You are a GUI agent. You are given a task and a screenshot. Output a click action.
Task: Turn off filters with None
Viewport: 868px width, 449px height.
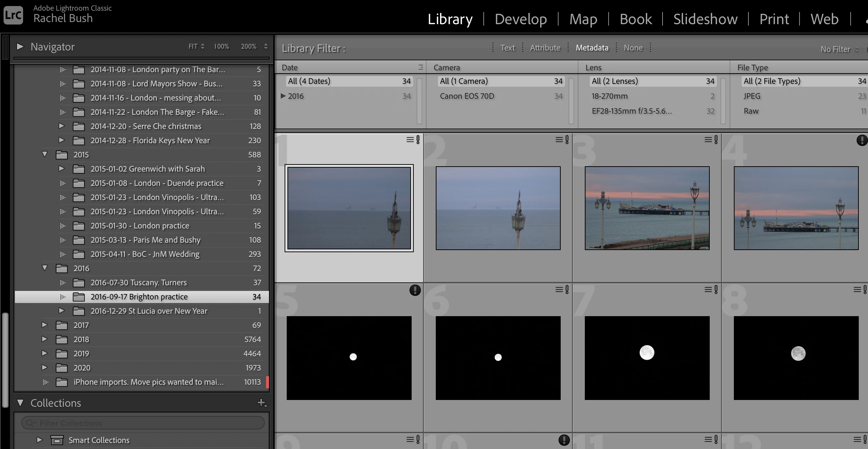[x=633, y=48]
